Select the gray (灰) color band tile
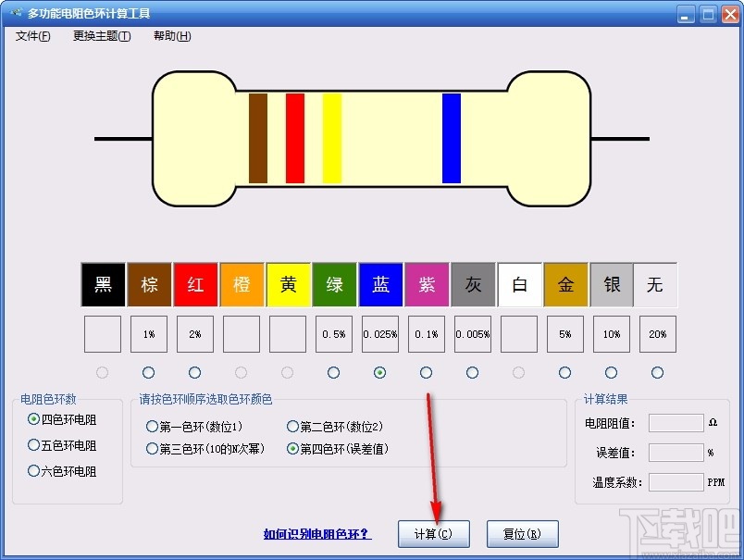 472,285
